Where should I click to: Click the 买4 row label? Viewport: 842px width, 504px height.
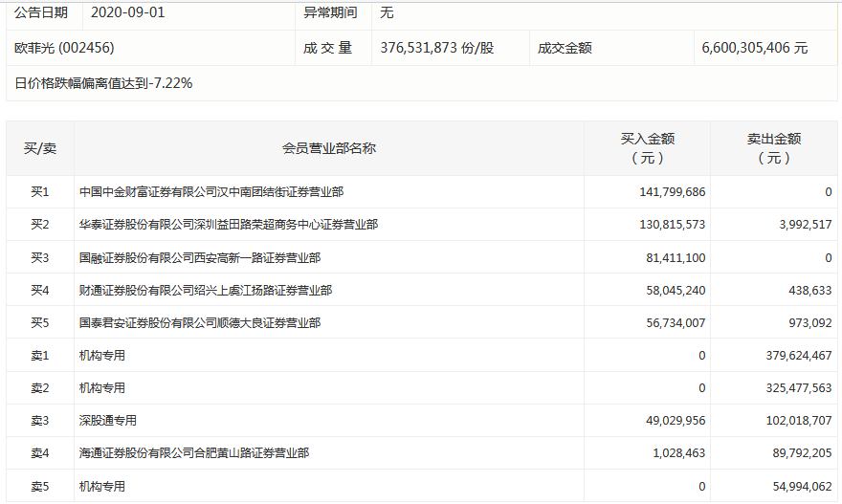(40, 291)
